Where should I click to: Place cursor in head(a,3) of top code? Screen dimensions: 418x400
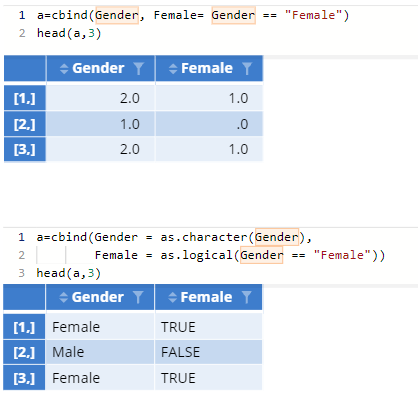pyautogui.click(x=69, y=33)
